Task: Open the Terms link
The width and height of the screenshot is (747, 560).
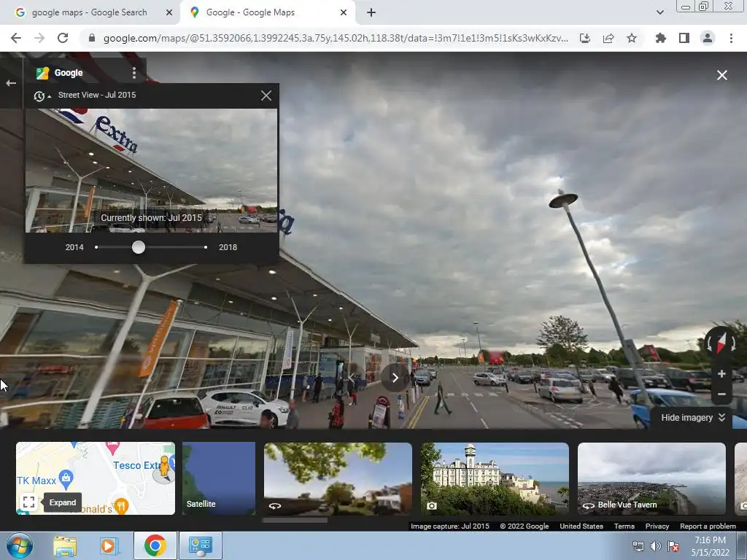Action: pyautogui.click(x=624, y=526)
